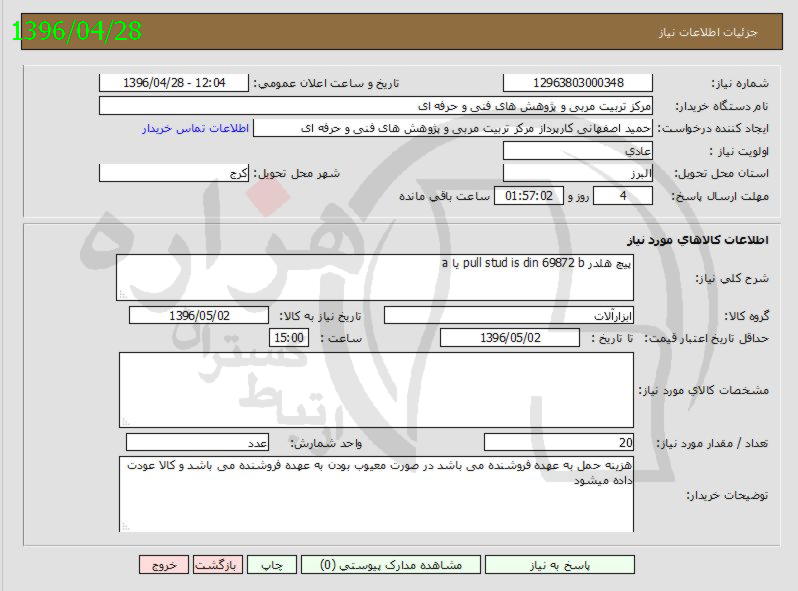Click the اولویت نیاز field showing عادی
Image resolution: width=798 pixels, height=591 pixels.
[577, 151]
